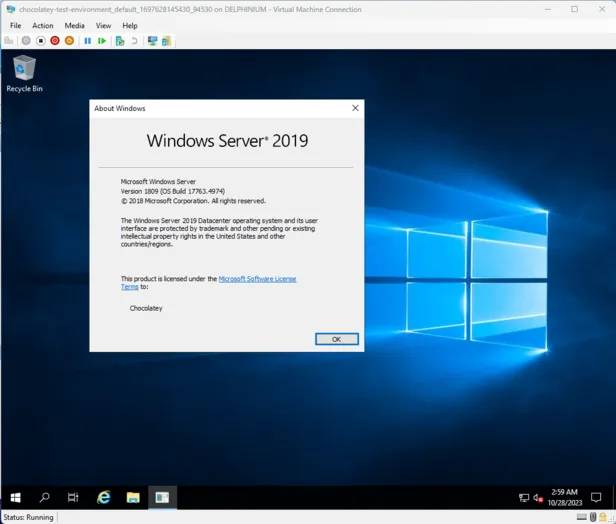This screenshot has height=524, width=616.
Task: Click the muted volume tray icon
Action: (538, 498)
